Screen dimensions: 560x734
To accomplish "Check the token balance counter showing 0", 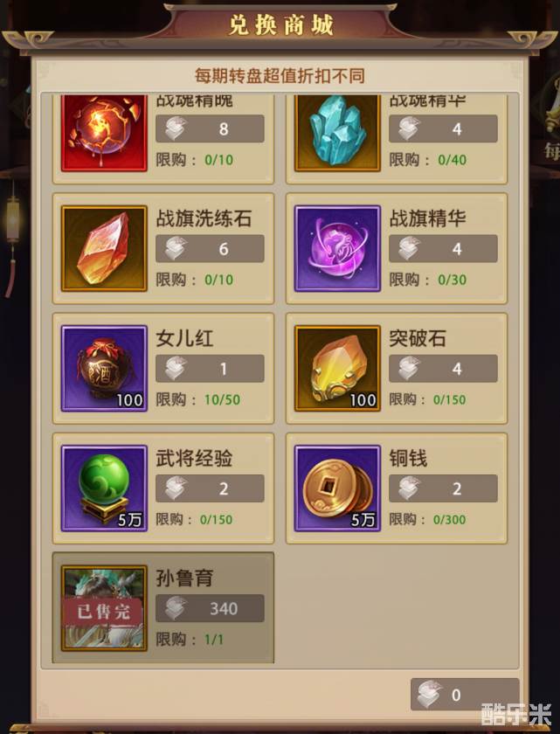I will click(x=465, y=695).
